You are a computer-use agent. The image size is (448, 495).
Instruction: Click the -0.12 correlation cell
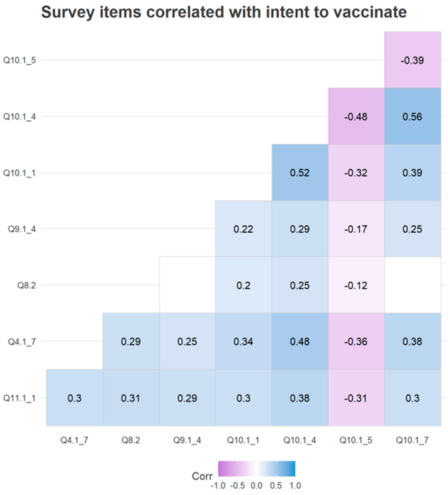pyautogui.click(x=356, y=285)
